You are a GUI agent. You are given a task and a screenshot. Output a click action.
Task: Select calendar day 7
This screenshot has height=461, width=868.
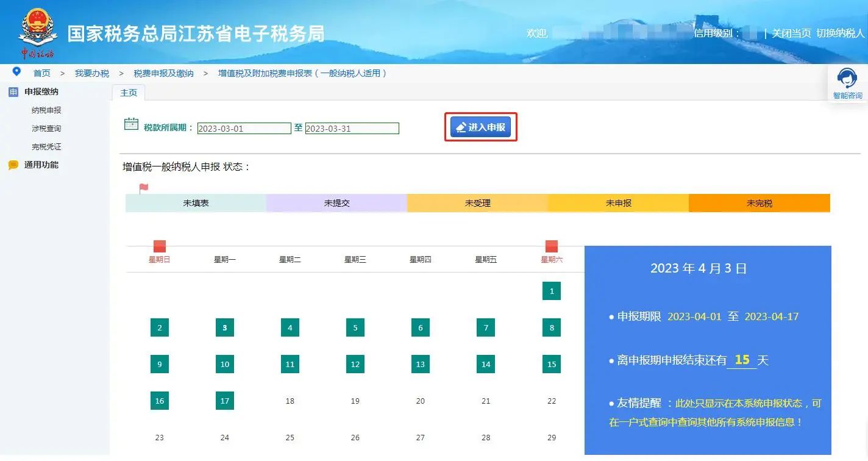click(486, 327)
